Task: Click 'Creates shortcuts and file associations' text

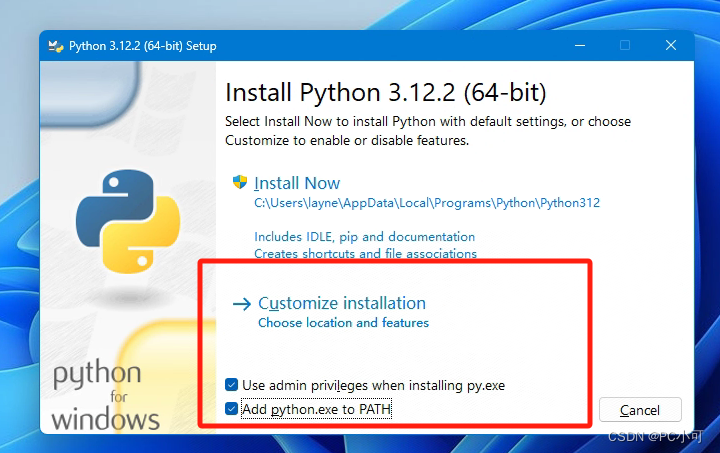Action: (366, 253)
